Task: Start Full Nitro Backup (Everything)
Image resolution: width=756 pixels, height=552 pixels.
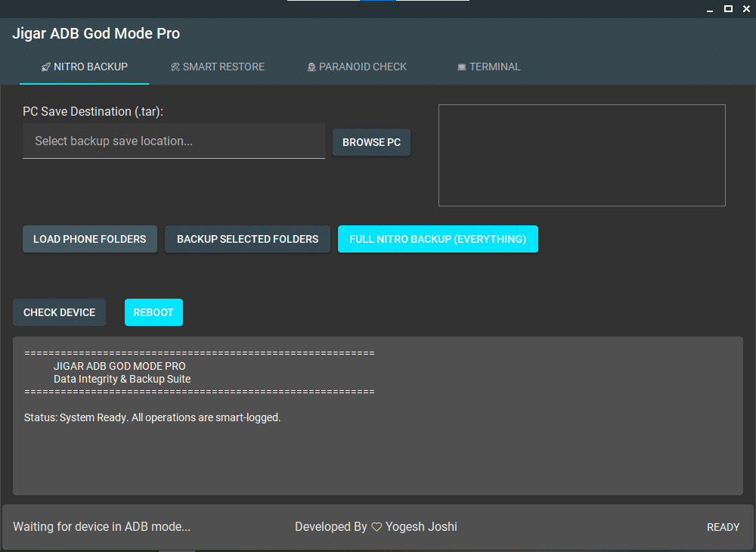Action: (438, 238)
